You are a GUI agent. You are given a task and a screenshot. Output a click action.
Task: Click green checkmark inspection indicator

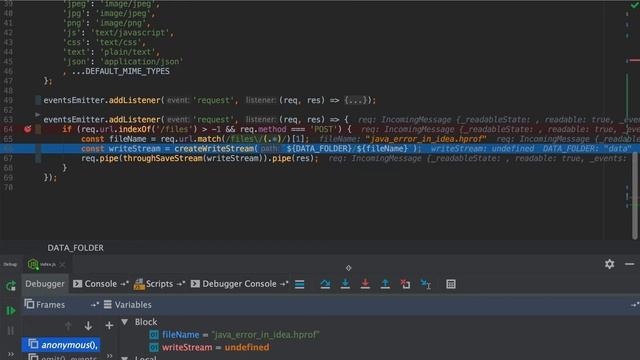(634, 5)
